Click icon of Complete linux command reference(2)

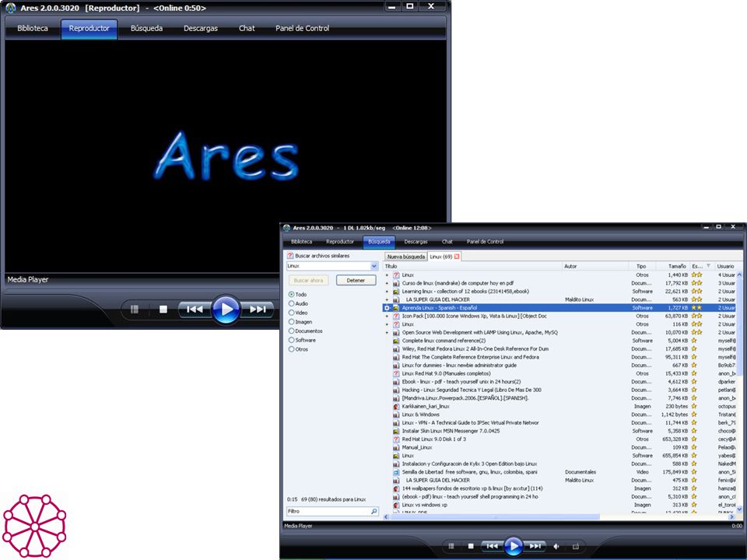(x=396, y=341)
